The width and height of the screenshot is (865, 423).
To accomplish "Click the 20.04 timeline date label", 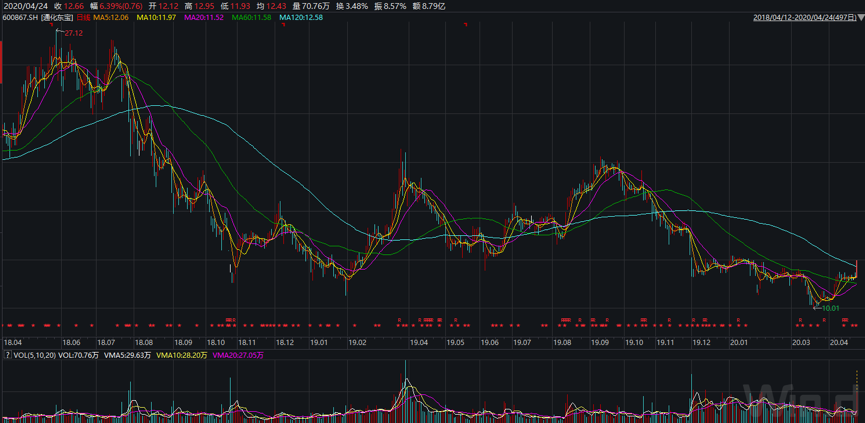I will pos(838,342).
